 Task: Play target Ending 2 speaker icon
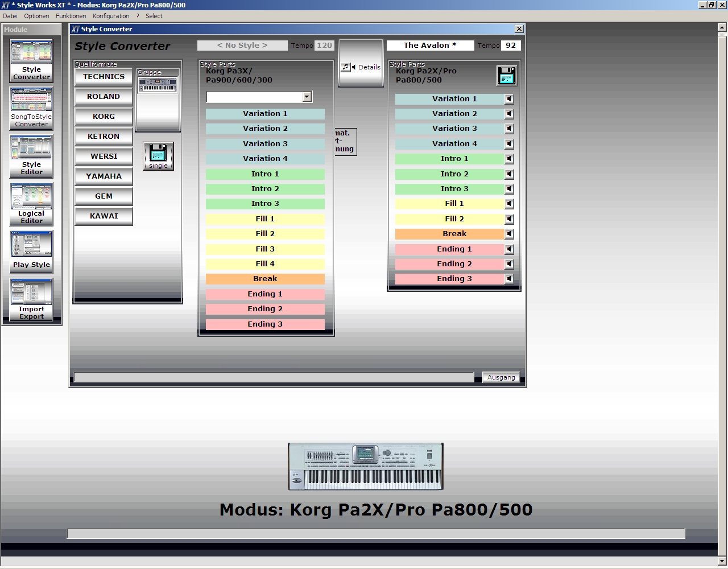pos(509,264)
